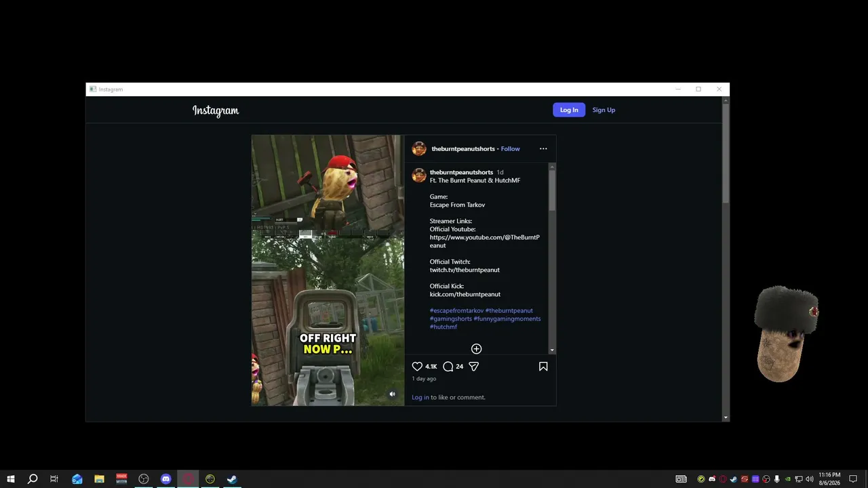
Task: Open the volume control in system tray
Action: [810, 479]
